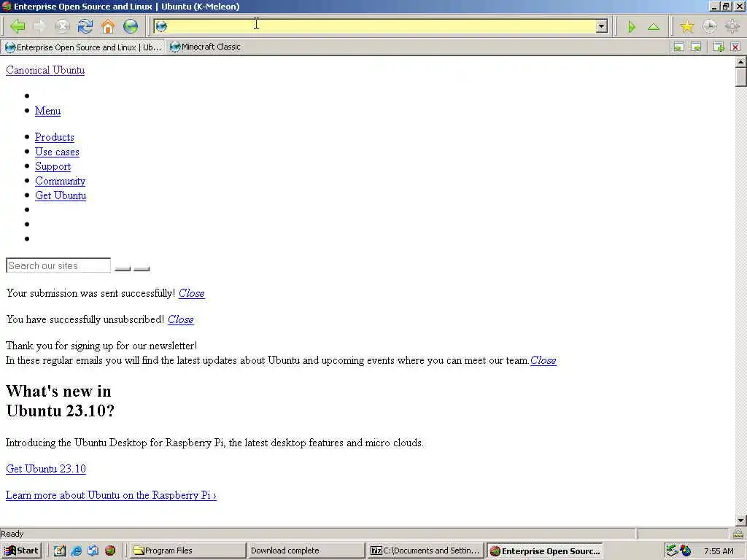This screenshot has width=747, height=560.
Task: Close the submission sent message
Action: 192,293
